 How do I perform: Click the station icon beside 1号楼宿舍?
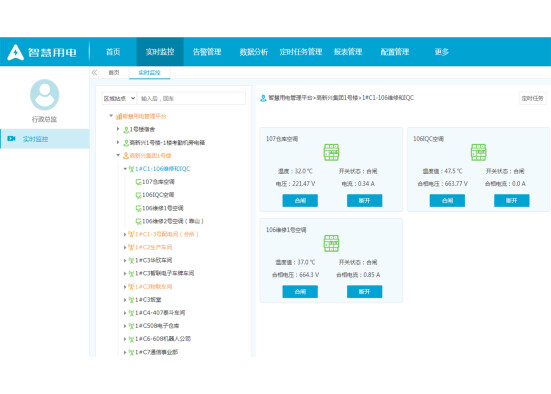[x=126, y=130]
